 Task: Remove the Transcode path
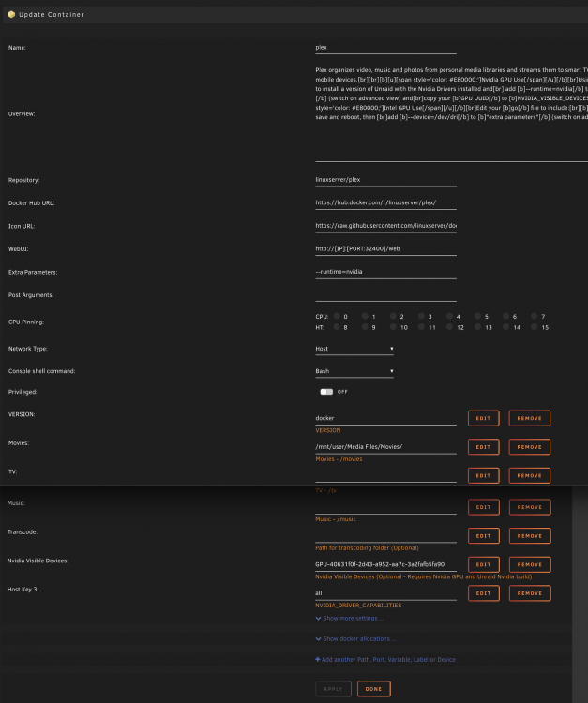click(x=530, y=536)
